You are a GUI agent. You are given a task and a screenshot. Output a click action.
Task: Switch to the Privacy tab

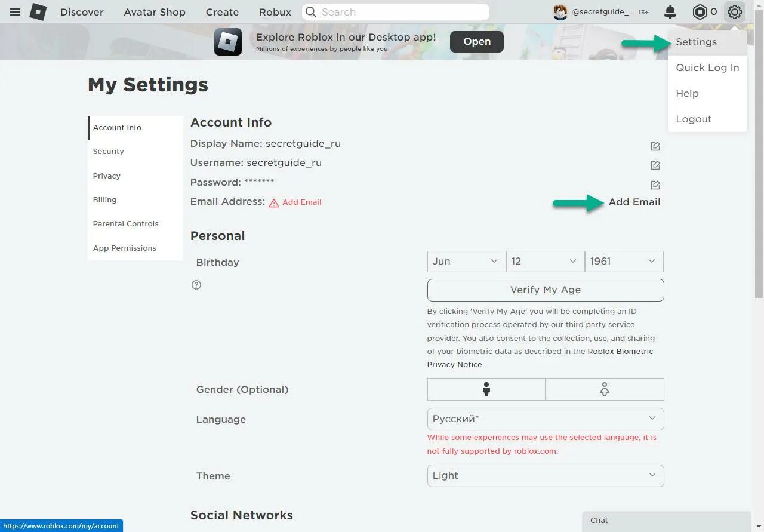tap(135, 176)
